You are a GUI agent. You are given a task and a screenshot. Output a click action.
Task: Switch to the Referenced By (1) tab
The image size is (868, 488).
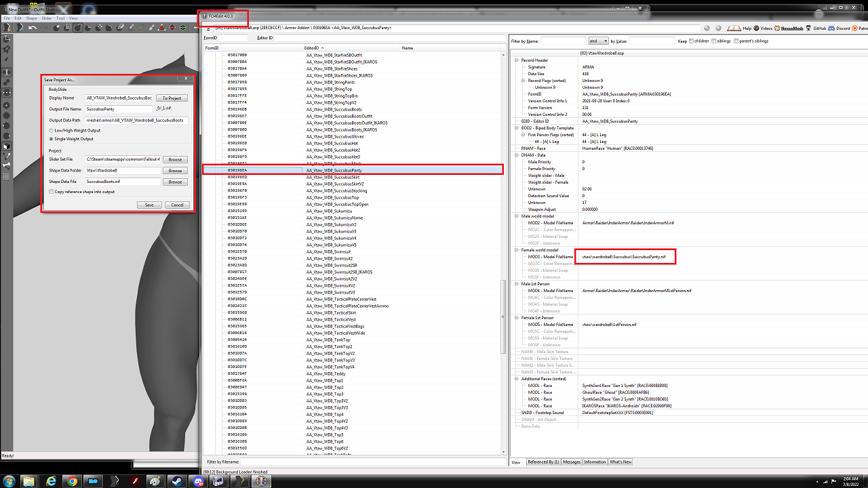[x=543, y=462]
